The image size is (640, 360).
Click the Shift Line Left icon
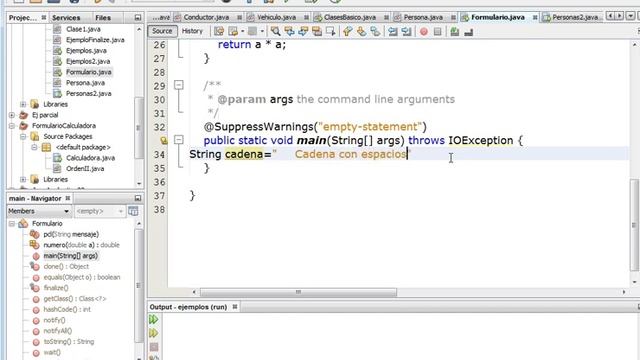point(393,31)
